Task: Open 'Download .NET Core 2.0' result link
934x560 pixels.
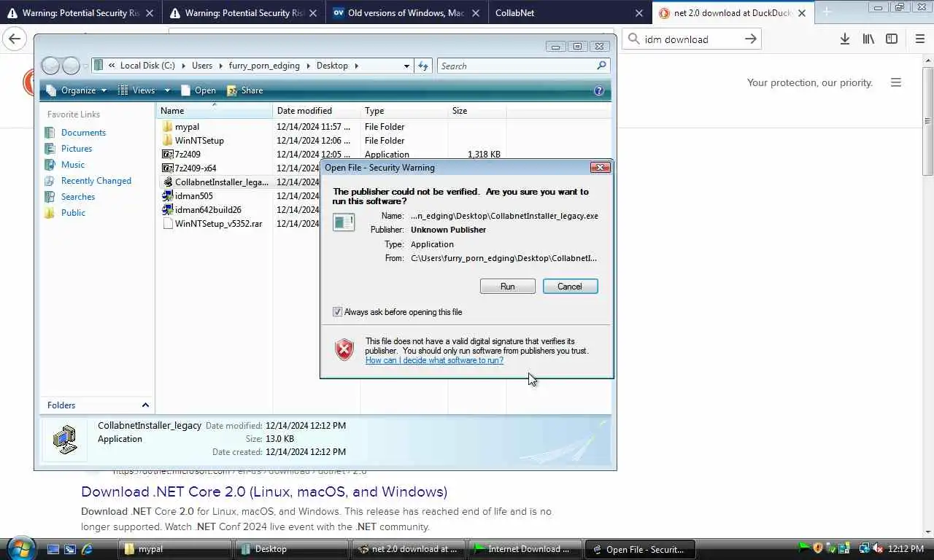Action: pos(264,491)
